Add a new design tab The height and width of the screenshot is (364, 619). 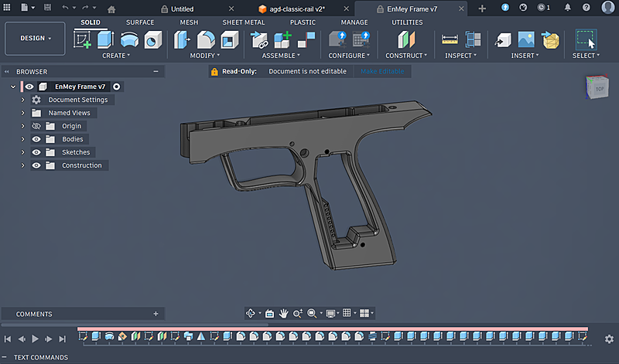point(482,9)
